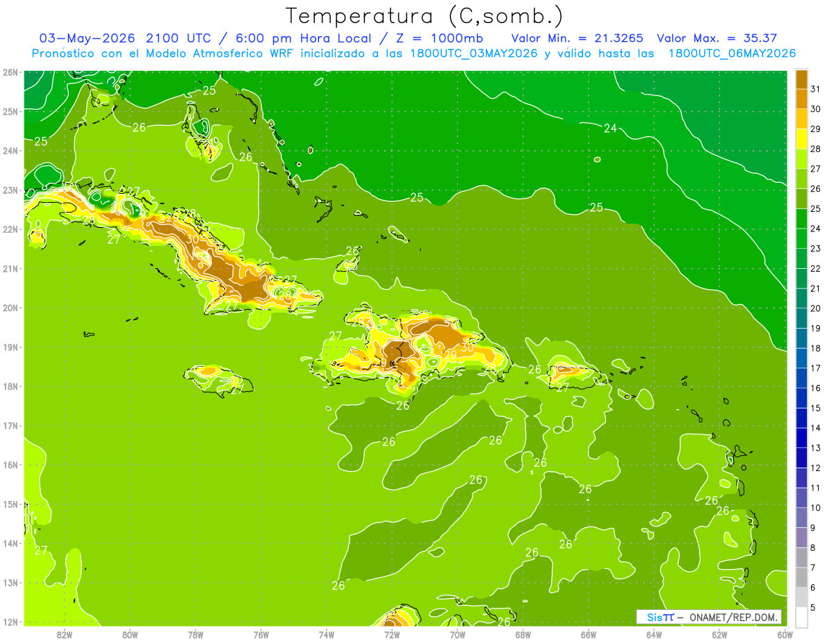Click the SisPI - ONAMET/REP.DOM. label

coord(709,617)
